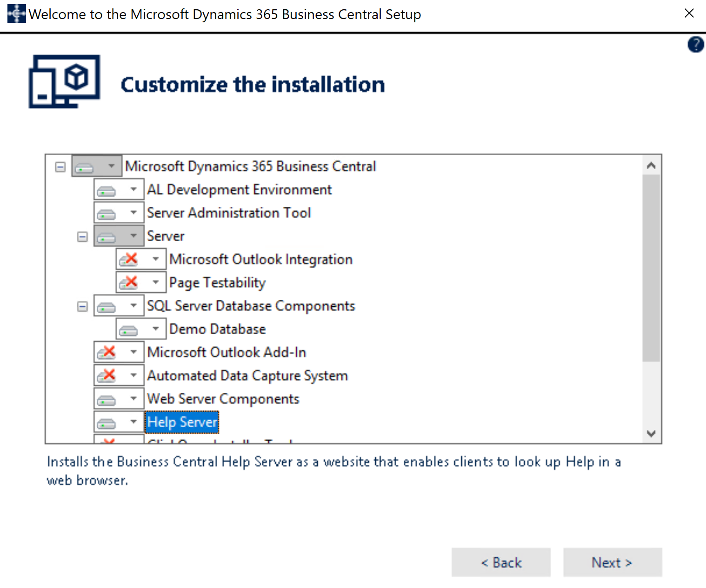
Task: Select the SQL Server Database Components label
Action: tap(251, 306)
